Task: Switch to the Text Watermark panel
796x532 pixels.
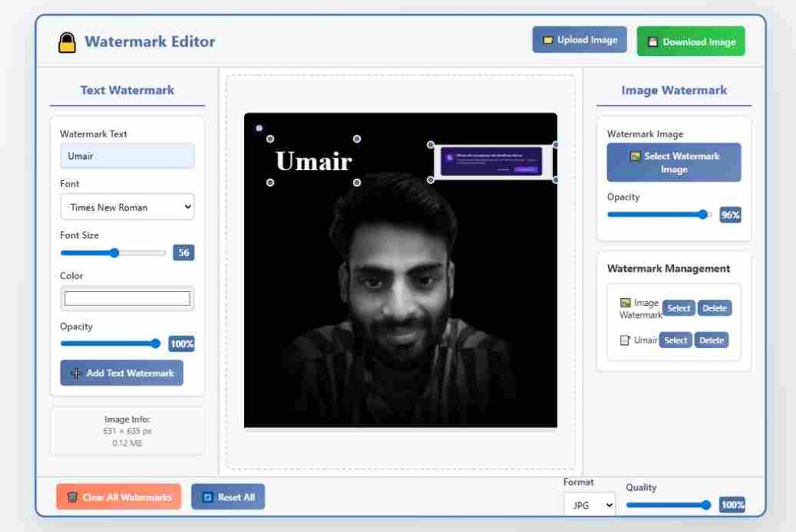Action: coord(127,90)
